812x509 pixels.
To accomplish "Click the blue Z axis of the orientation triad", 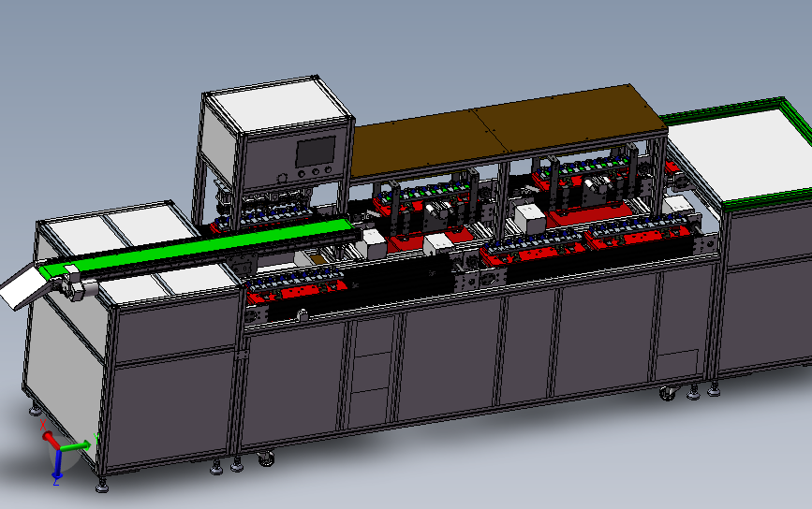I will [57, 464].
